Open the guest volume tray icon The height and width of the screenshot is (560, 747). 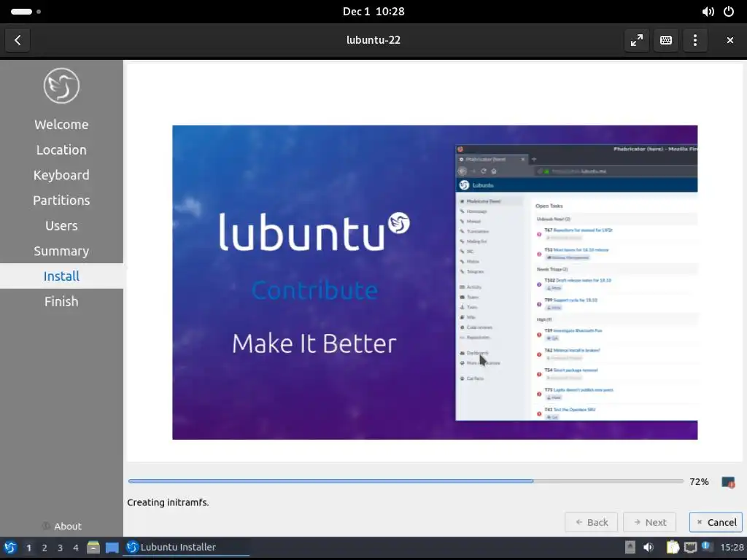[649, 548]
